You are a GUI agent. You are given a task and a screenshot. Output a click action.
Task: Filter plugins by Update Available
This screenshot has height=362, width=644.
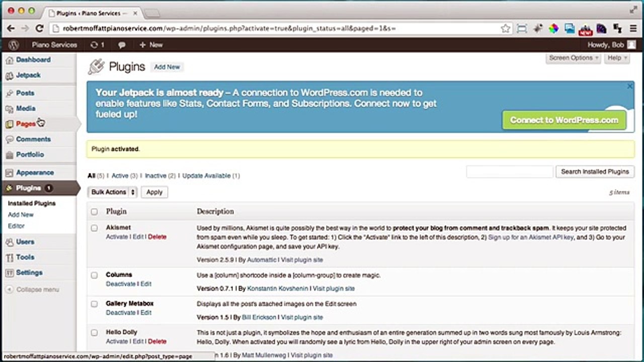point(206,176)
